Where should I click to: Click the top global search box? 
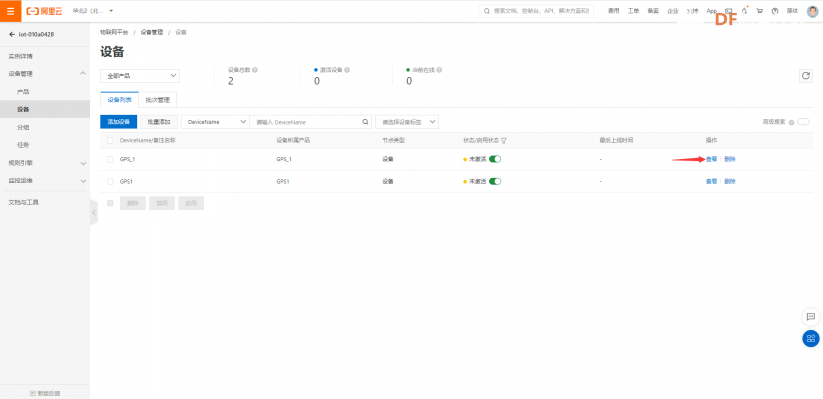pyautogui.click(x=536, y=11)
